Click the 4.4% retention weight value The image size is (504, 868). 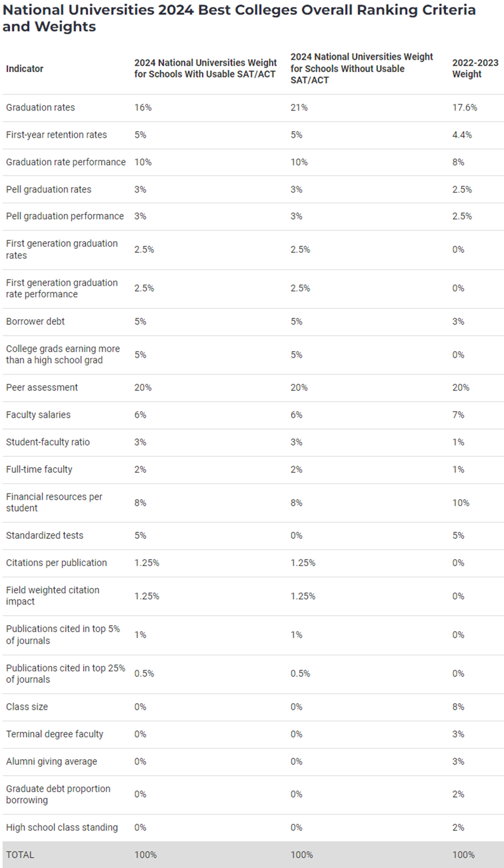click(462, 135)
